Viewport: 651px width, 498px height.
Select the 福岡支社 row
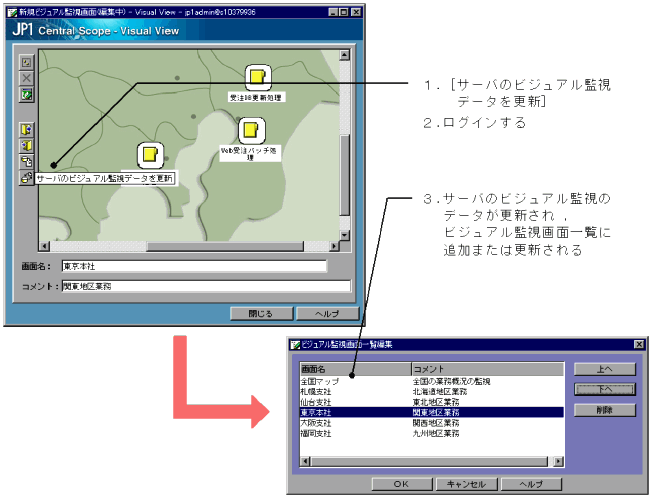pyautogui.click(x=432, y=433)
